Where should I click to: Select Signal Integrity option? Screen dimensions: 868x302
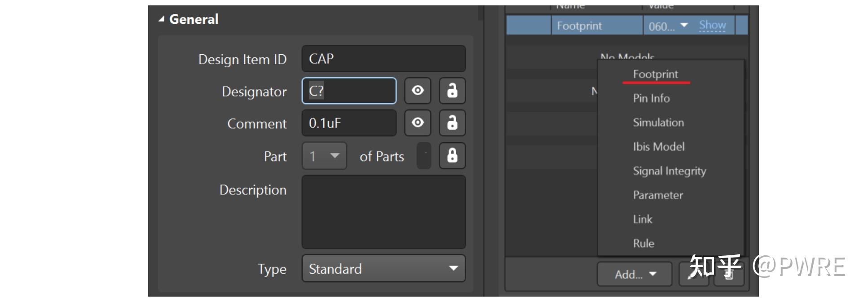669,171
